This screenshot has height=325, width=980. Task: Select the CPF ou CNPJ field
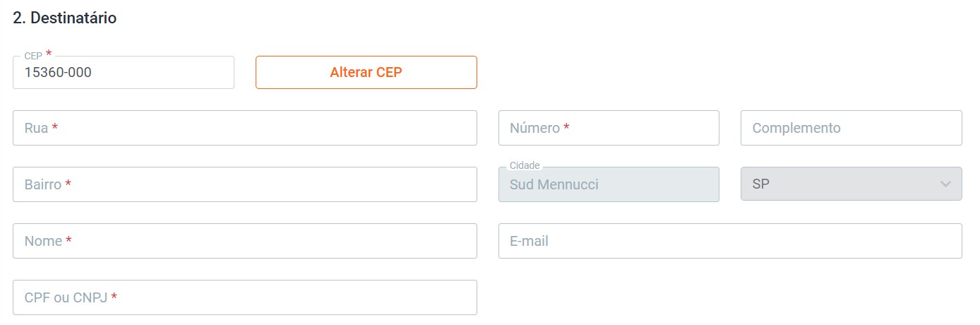pyautogui.click(x=244, y=297)
